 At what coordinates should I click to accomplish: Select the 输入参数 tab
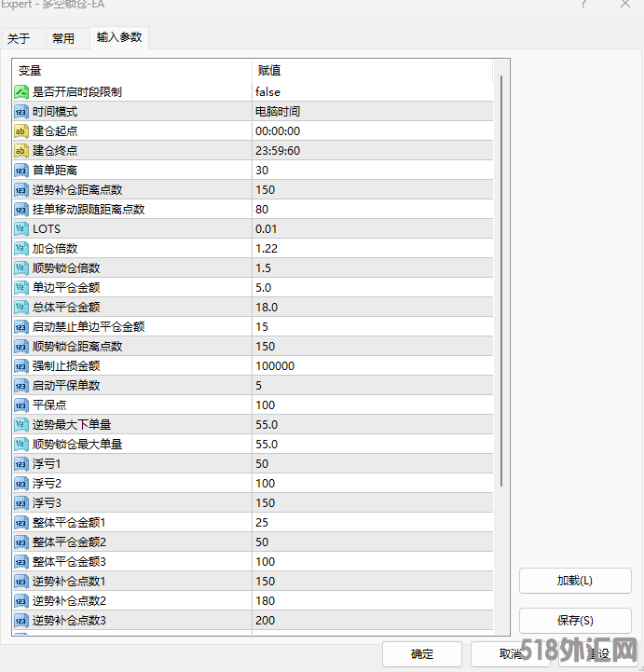(119, 37)
